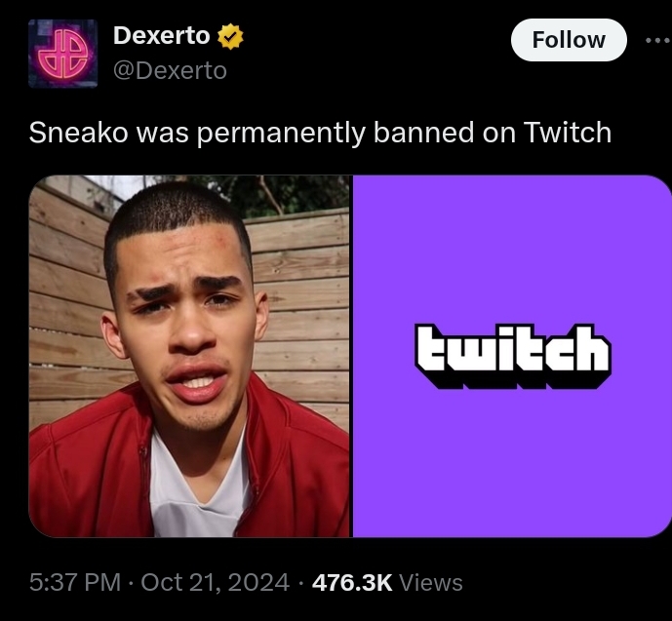Click the Oct 21, 2024 date
This screenshot has height=621, width=672.
(x=216, y=582)
